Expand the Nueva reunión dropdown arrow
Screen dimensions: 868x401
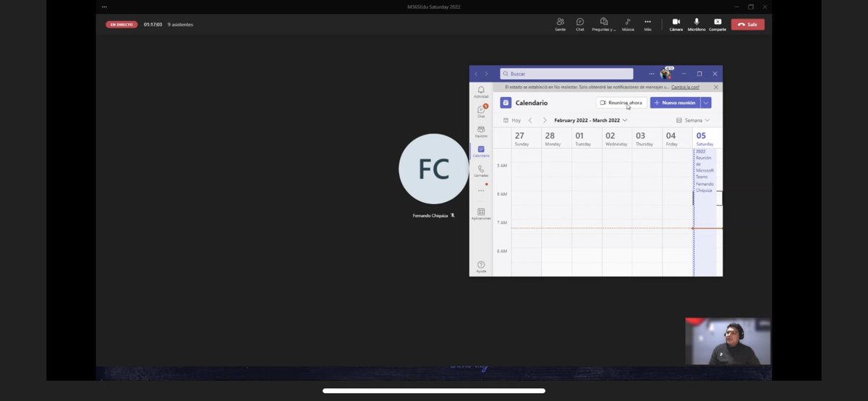(x=706, y=103)
